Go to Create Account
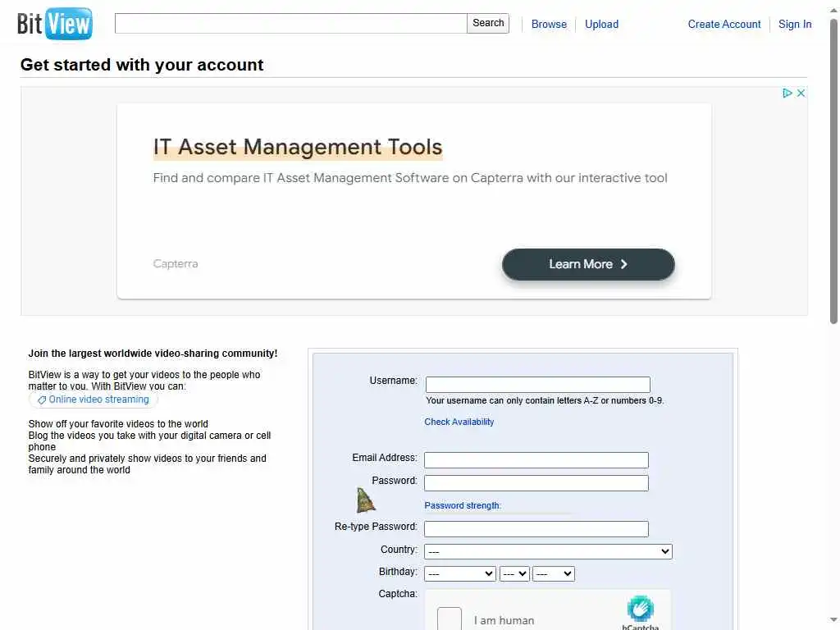840x630 pixels. click(724, 24)
